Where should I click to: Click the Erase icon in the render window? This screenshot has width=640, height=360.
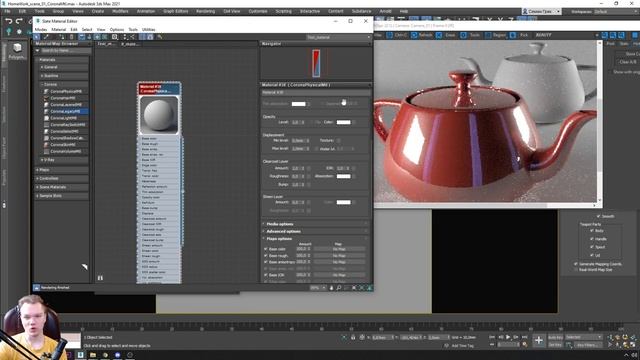point(439,35)
